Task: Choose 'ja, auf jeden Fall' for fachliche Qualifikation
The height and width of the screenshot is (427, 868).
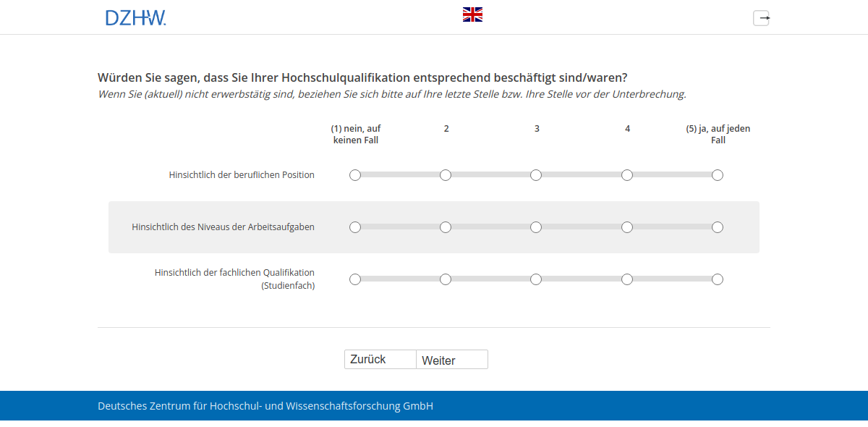Action: (718, 279)
